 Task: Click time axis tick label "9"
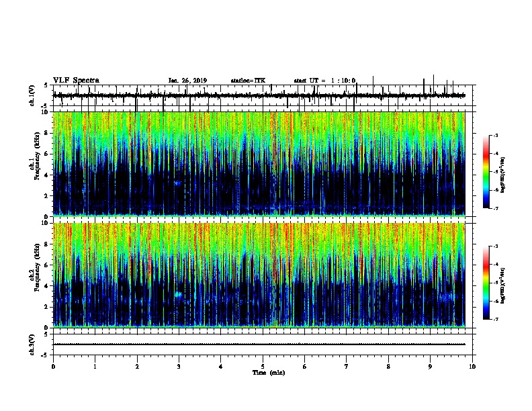[430, 367]
